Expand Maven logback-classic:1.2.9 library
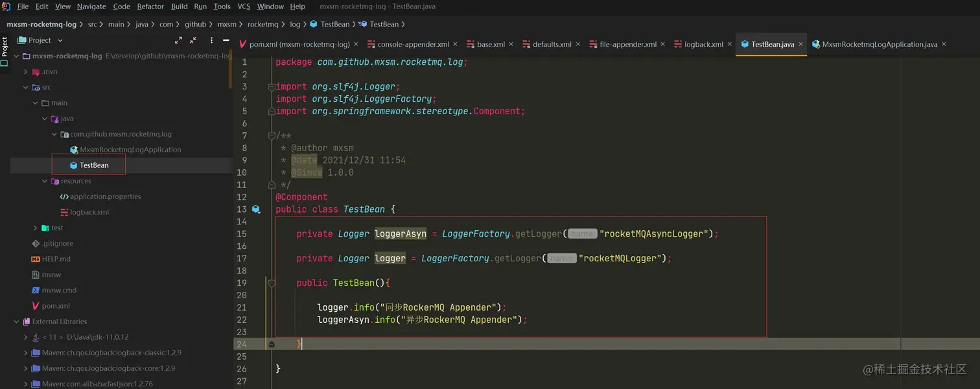This screenshot has height=389, width=980. point(26,353)
